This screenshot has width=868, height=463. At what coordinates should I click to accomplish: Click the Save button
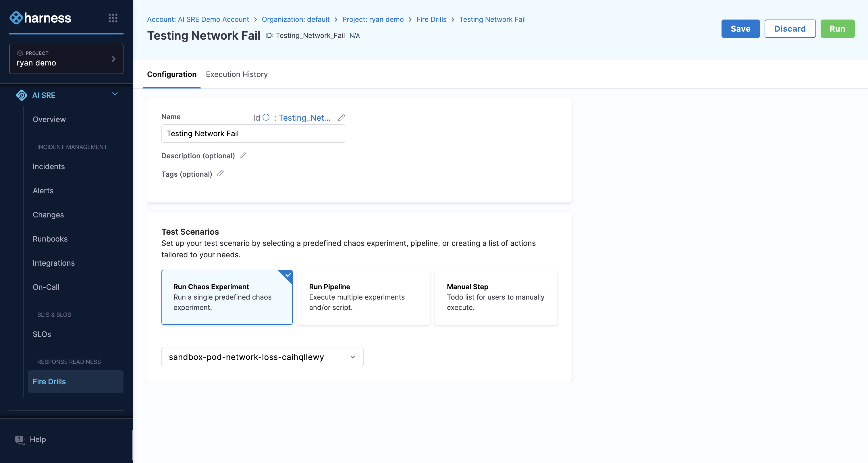(740, 29)
